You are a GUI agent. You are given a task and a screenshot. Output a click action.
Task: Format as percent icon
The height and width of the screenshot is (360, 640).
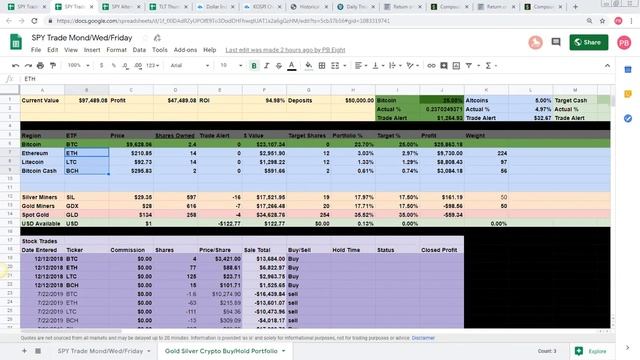(113, 66)
